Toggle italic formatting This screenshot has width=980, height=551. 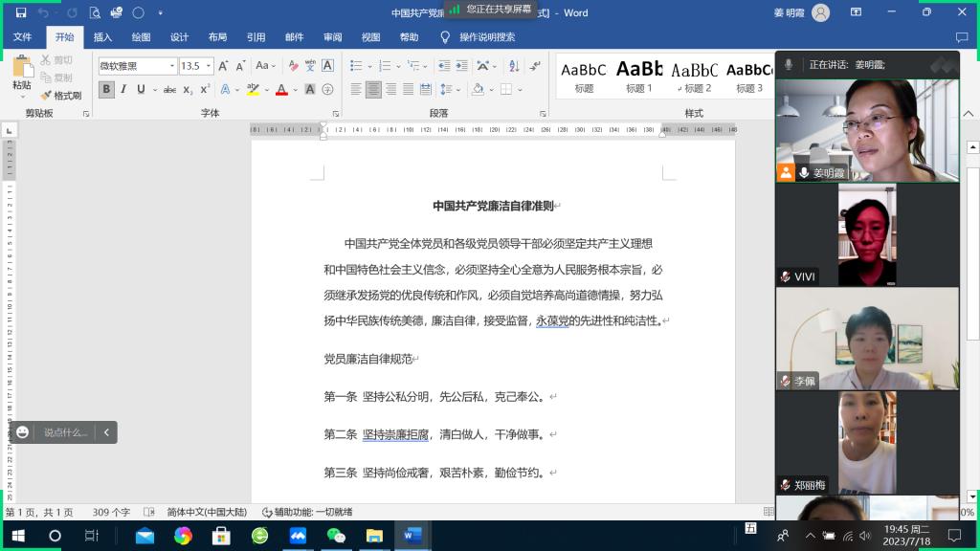pyautogui.click(x=123, y=90)
